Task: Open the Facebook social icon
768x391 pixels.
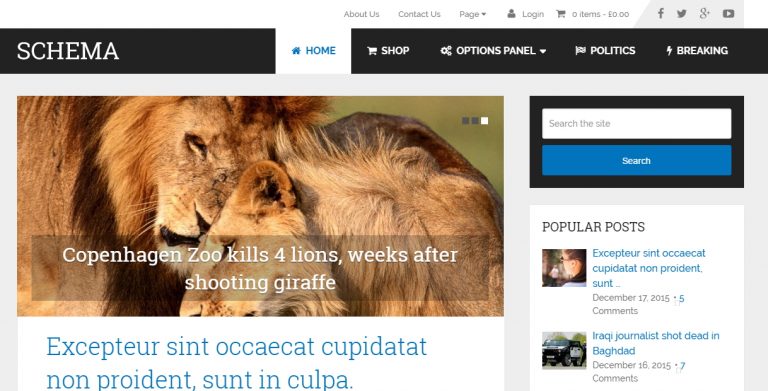Action: coord(660,13)
